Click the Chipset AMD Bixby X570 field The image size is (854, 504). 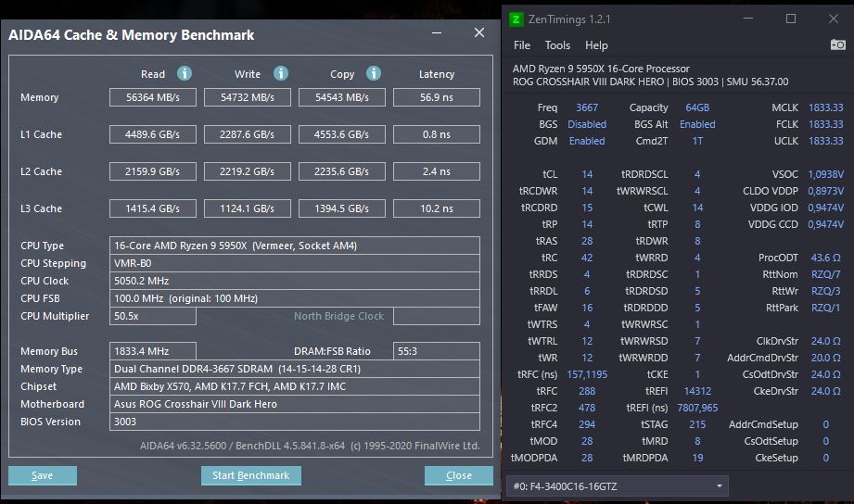(295, 386)
